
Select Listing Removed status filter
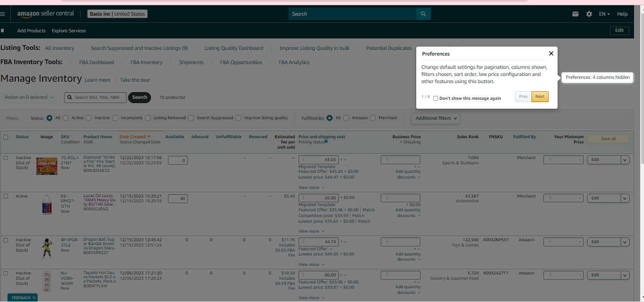pyautogui.click(x=148, y=118)
